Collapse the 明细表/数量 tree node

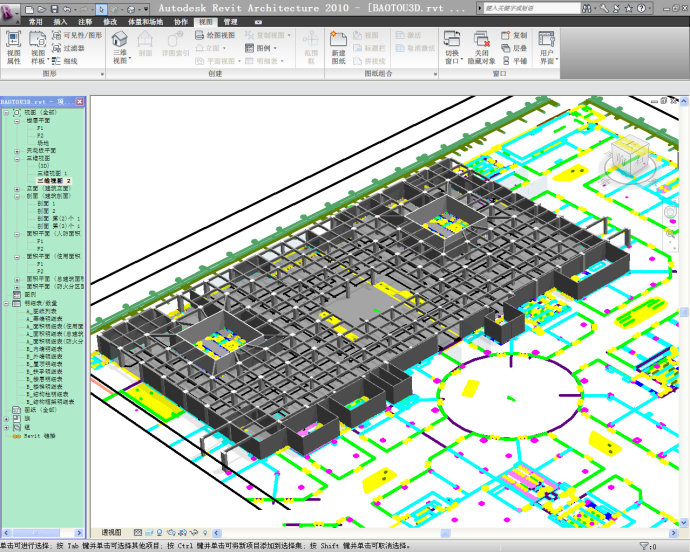6,303
